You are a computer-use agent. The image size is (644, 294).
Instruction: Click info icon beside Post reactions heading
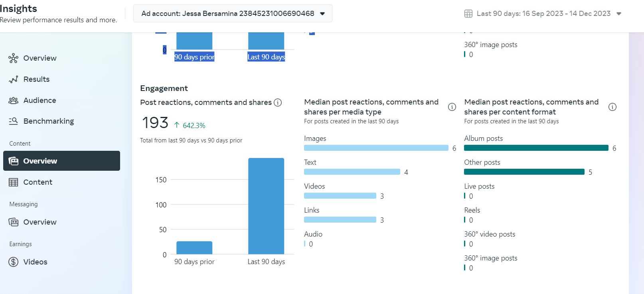278,103
